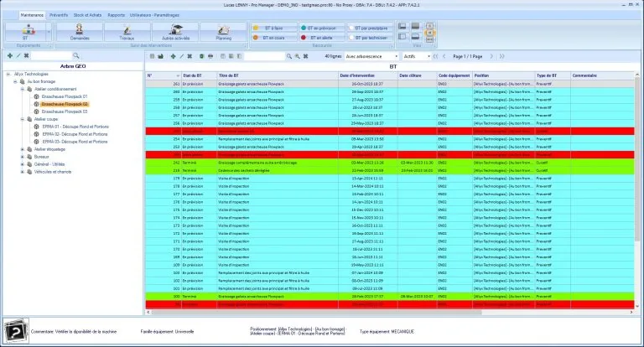Toggle the BT en alerte shortcut
The image size is (644, 347).
[x=322, y=38]
